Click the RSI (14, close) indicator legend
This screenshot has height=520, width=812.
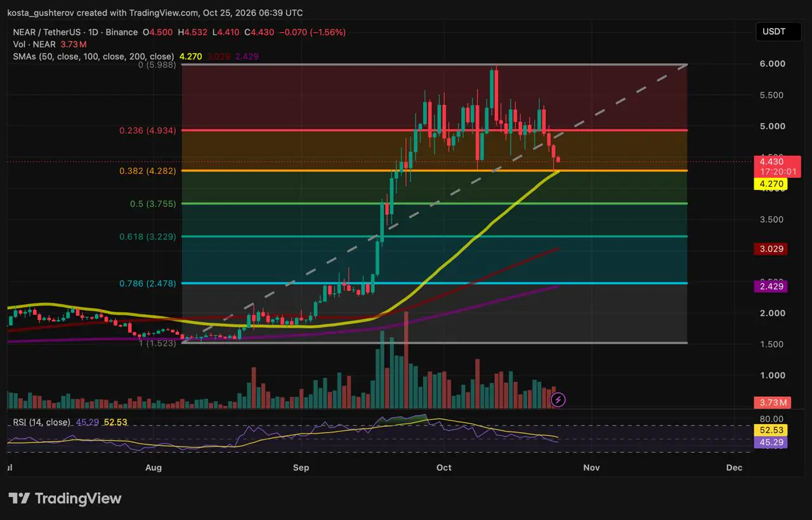pyautogui.click(x=42, y=422)
